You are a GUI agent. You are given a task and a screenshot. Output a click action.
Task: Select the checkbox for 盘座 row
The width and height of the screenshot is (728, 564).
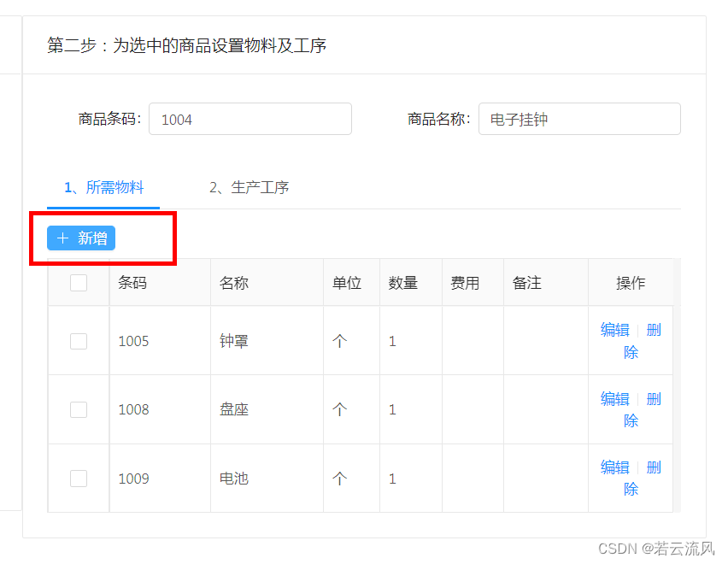79,409
